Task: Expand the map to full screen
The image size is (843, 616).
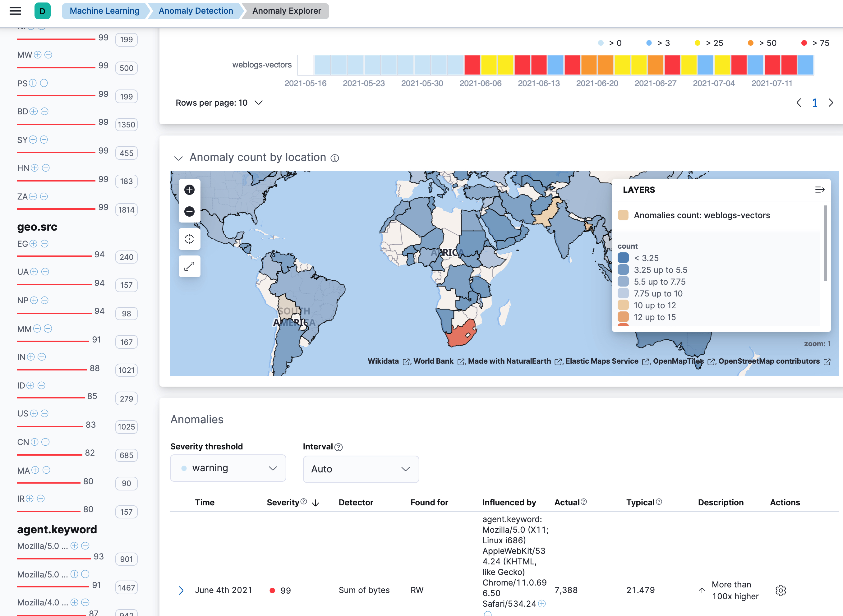Action: click(x=189, y=266)
